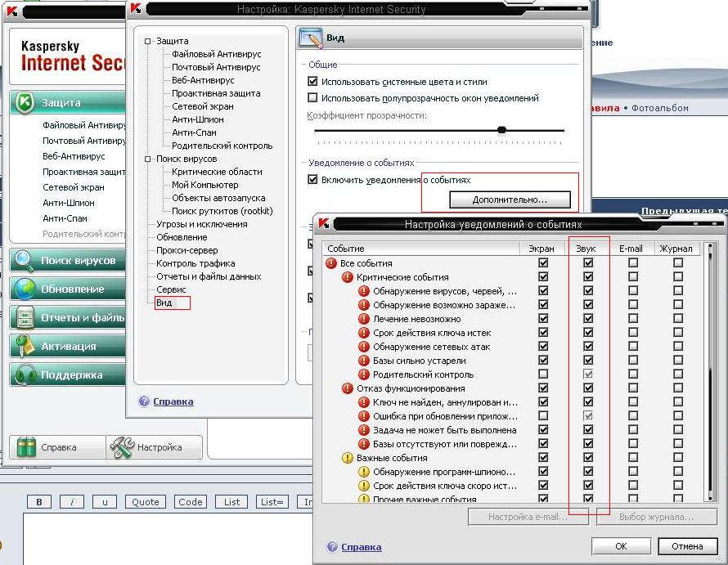Click the tools icon on the Настройка button

pos(122,447)
